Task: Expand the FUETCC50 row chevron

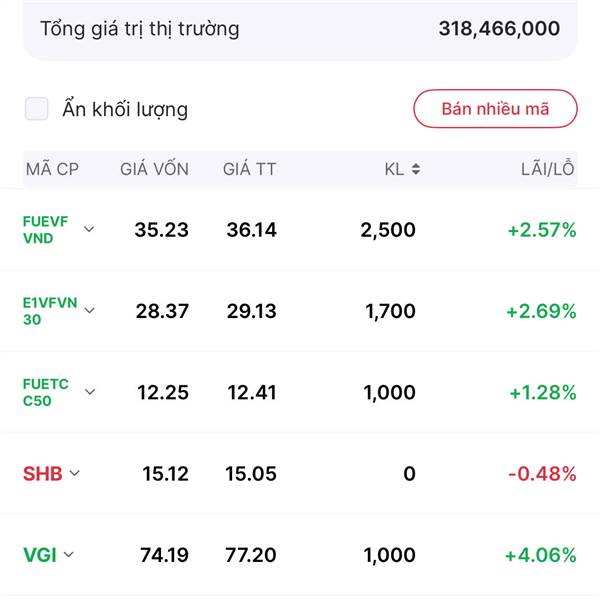Action: coord(90,392)
